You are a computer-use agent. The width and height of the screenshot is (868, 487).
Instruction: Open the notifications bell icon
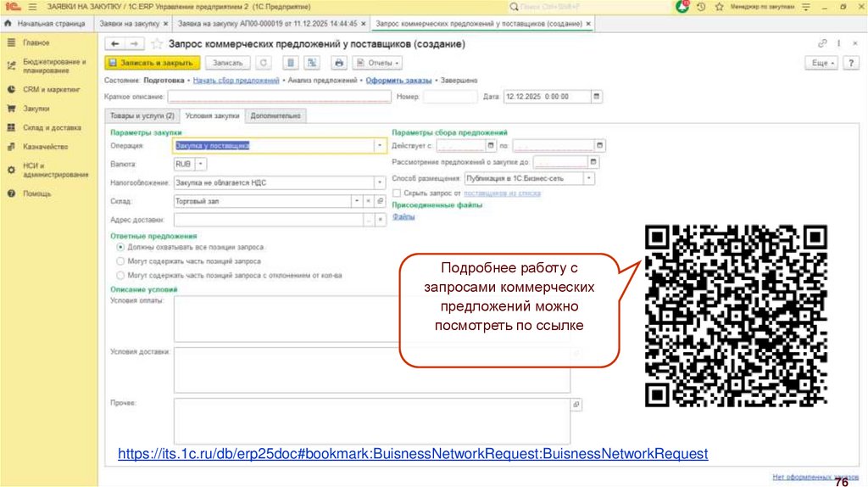[x=682, y=7]
